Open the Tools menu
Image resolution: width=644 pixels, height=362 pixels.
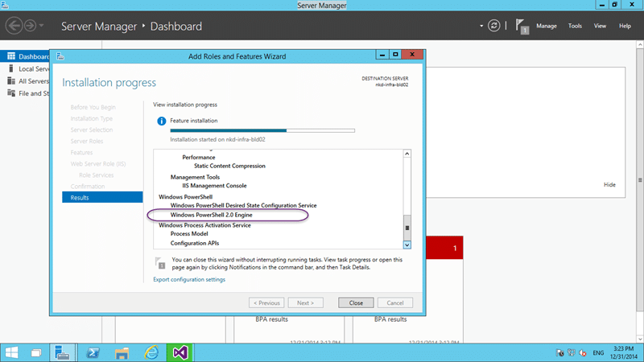coord(575,26)
